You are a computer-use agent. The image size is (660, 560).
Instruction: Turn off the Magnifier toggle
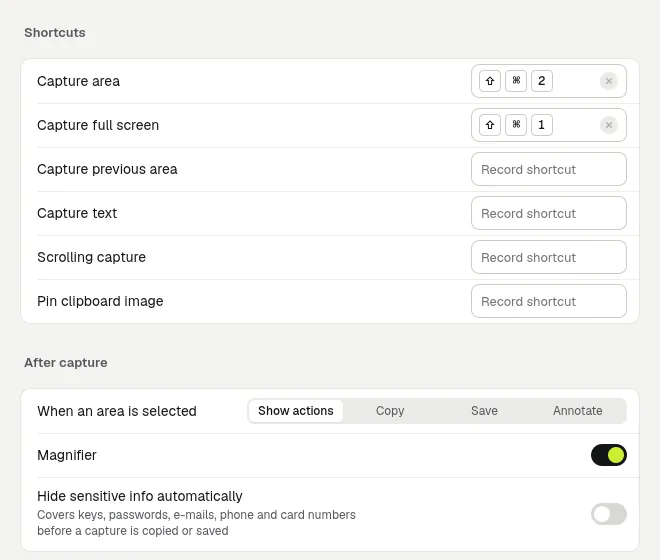coord(609,455)
